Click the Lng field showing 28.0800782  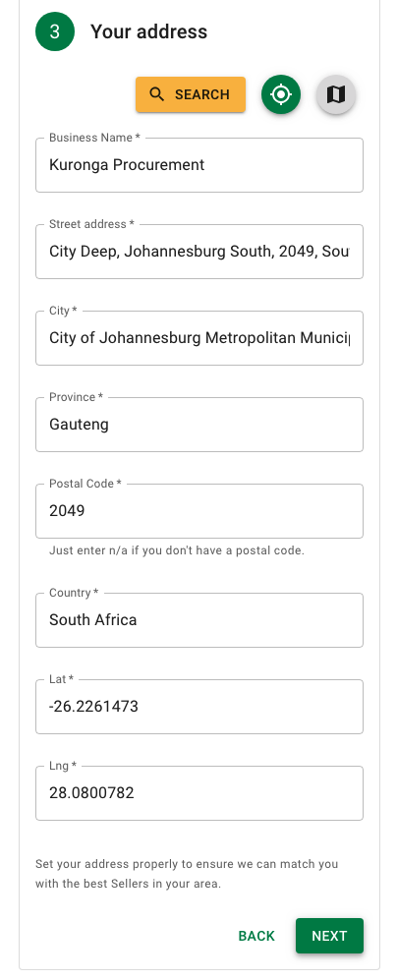click(x=199, y=793)
